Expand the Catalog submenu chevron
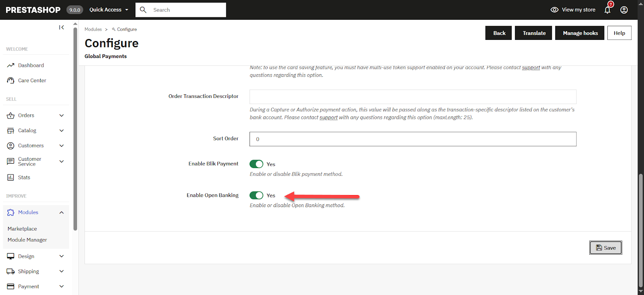Image resolution: width=644 pixels, height=295 pixels. click(x=62, y=131)
